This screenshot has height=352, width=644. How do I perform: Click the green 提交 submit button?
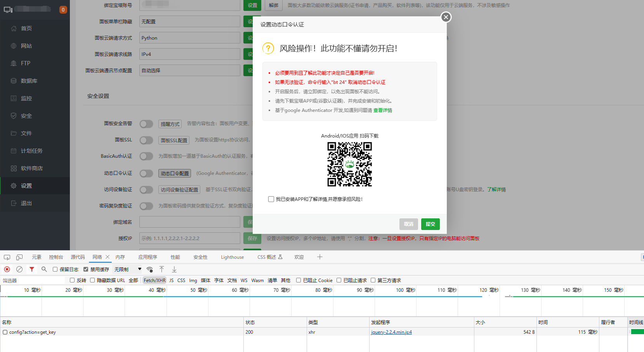point(430,224)
